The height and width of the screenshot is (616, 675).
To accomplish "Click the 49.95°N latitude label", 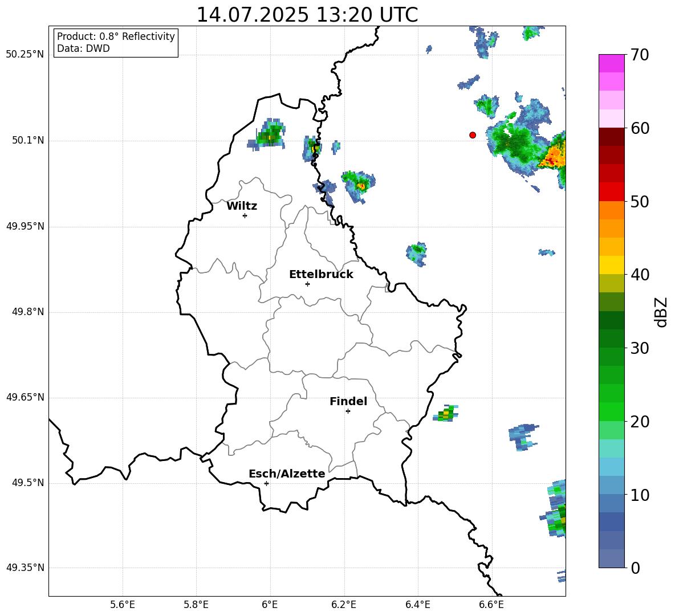I will click(25, 226).
